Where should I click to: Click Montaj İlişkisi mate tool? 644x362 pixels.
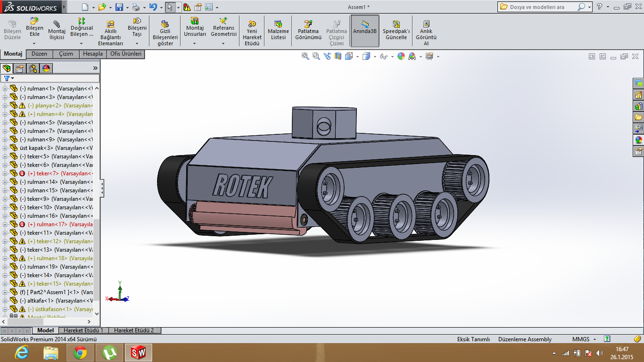(57, 31)
